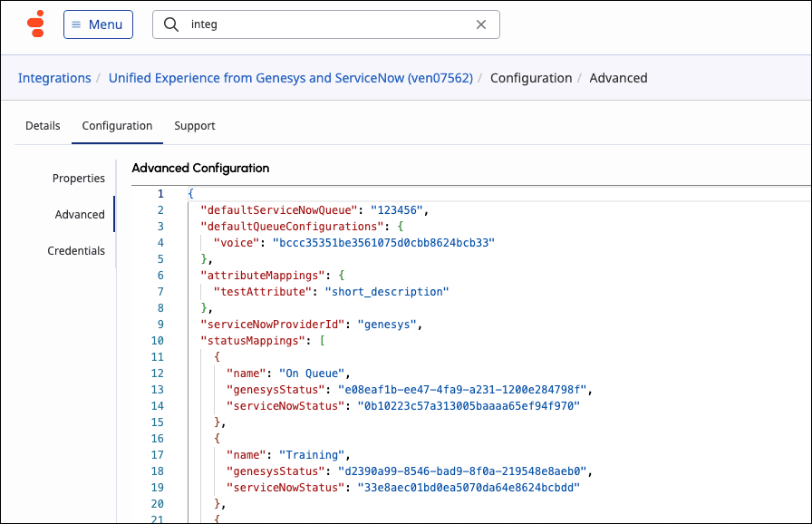Click line number 16 in the gutter
This screenshot has height=524, width=812.
(x=158, y=439)
